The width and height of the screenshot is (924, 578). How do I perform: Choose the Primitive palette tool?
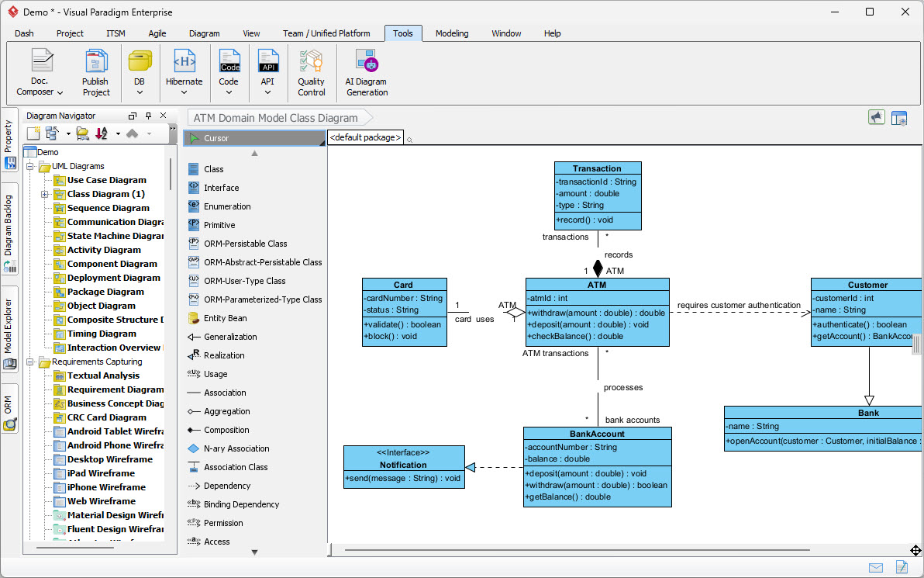pos(255,225)
